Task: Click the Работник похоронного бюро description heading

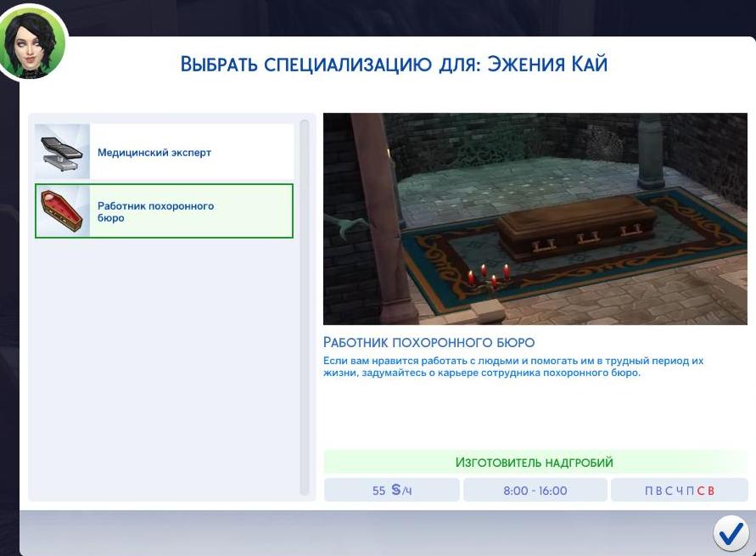Action: tap(428, 342)
